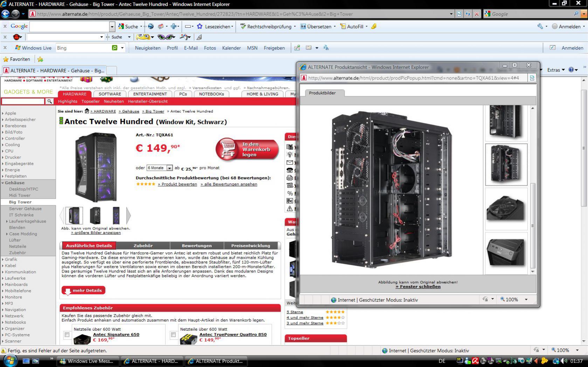The image size is (588, 367).
Task: Open the address bar history dropdown arrow
Action: 451,14
